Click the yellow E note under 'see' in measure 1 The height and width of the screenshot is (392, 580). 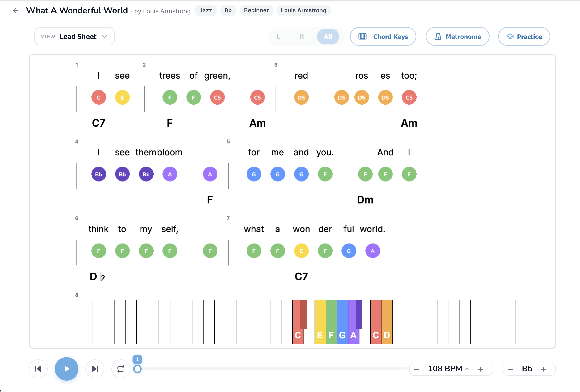click(x=122, y=97)
